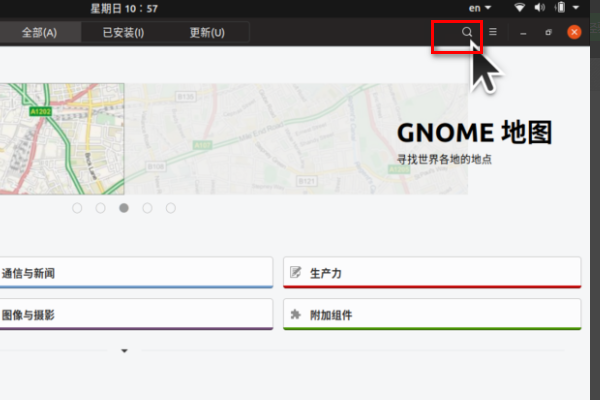The width and height of the screenshot is (600, 400).
Task: Select the fourth banner page dot
Action: [x=147, y=208]
